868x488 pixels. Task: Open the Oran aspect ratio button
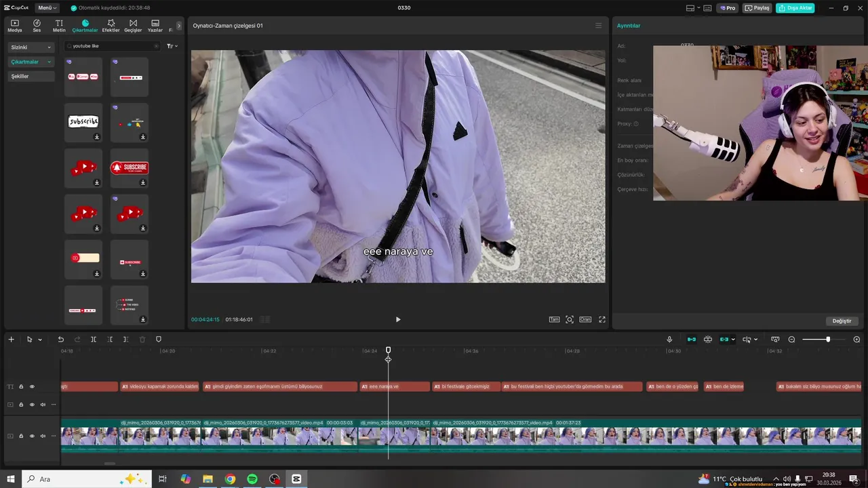tap(585, 319)
